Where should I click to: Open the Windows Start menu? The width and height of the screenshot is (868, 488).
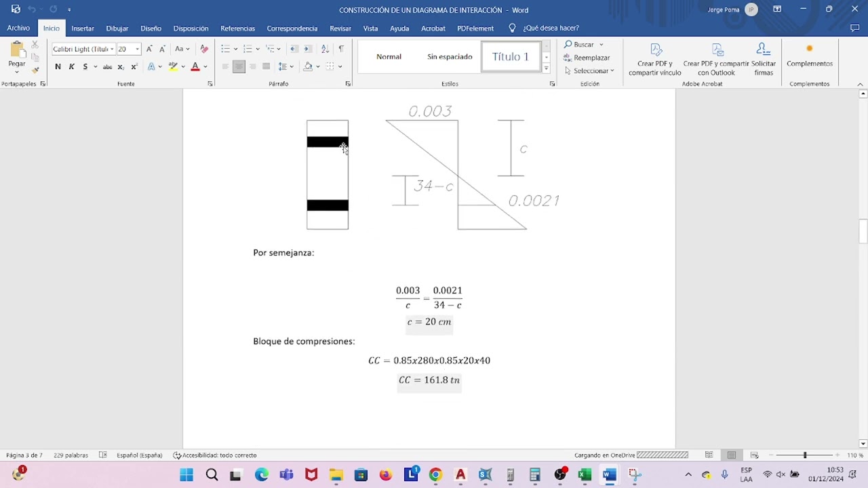[186, 475]
